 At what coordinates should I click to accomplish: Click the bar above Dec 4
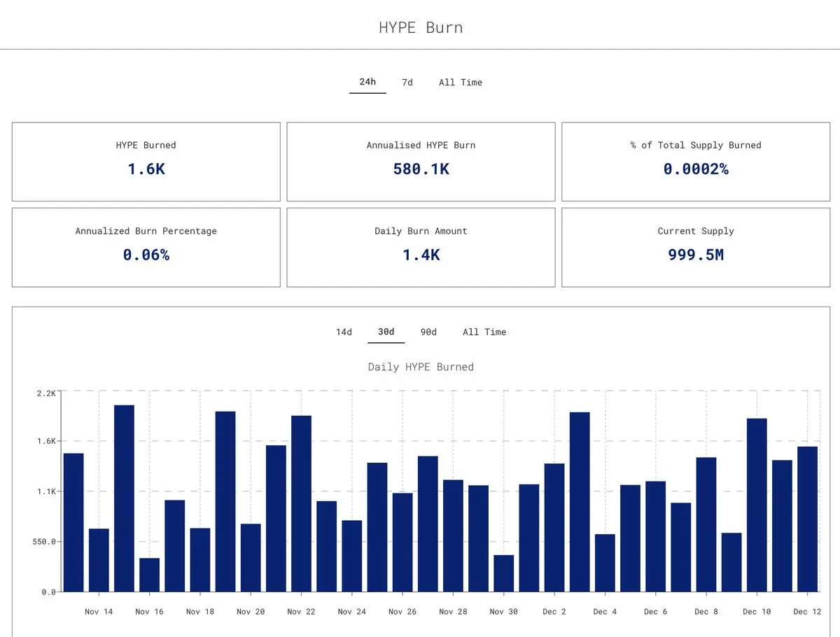(605, 563)
